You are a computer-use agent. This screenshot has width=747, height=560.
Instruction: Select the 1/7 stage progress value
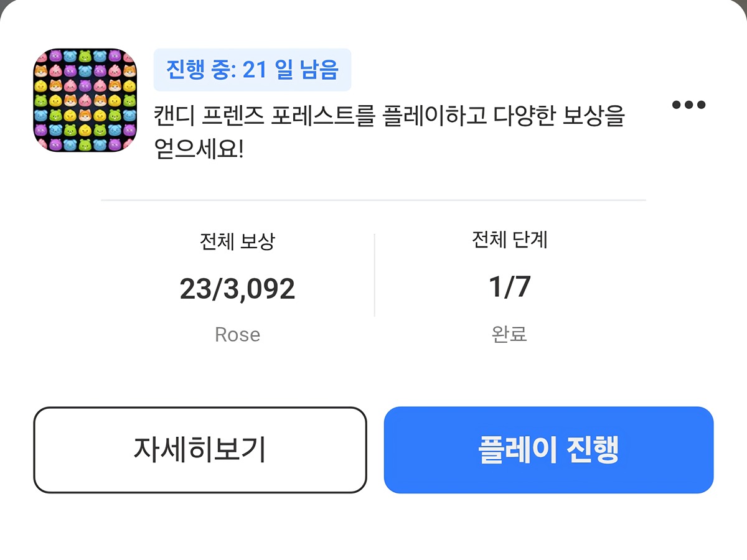(510, 287)
